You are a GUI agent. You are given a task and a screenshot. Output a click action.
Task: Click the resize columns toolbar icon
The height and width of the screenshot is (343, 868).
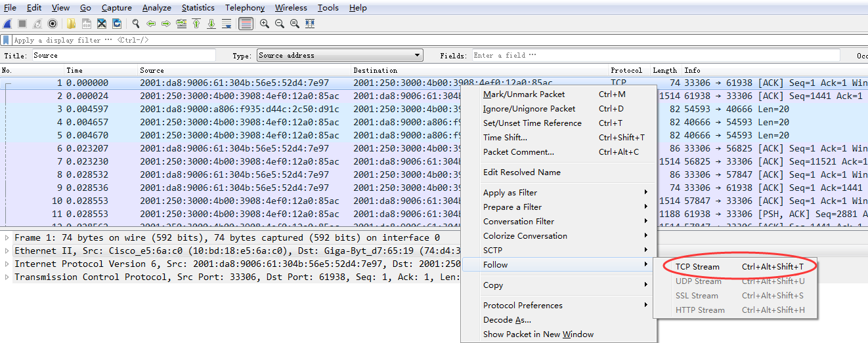click(x=310, y=24)
